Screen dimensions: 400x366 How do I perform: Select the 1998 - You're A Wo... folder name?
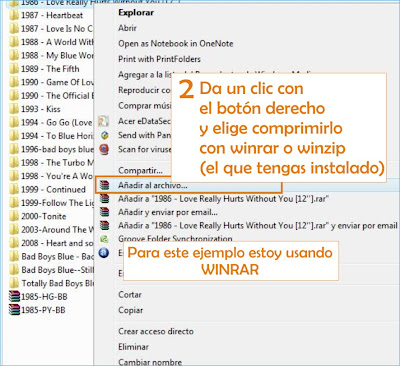point(57,176)
